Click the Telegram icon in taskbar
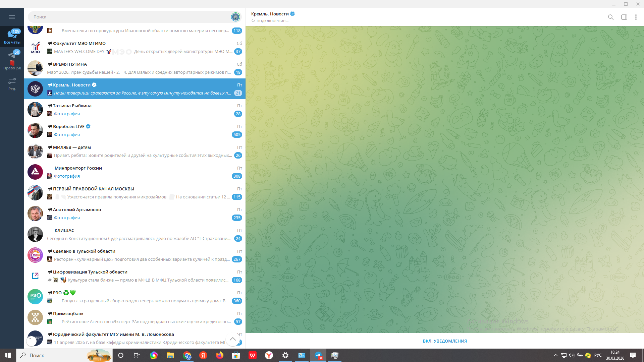The image size is (644, 362). tap(318, 355)
